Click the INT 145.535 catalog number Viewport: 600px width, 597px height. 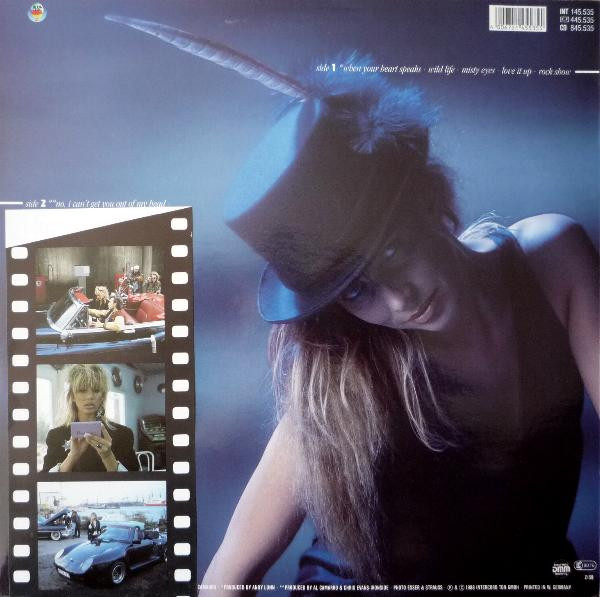(x=575, y=10)
